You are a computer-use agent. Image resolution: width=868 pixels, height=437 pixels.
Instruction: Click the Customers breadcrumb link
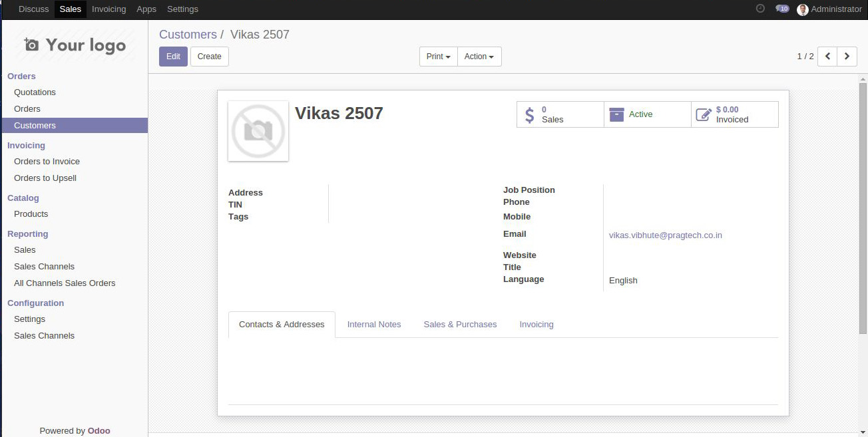pos(188,35)
